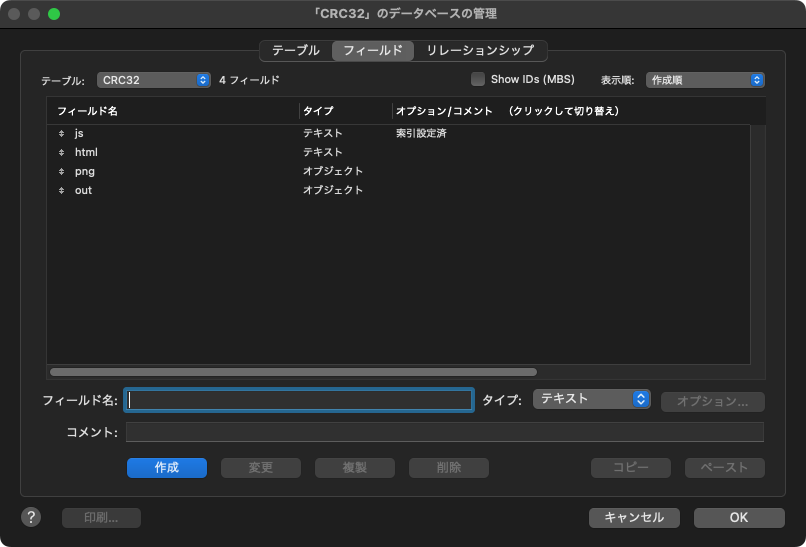The image size is (806, 547).
Task: Sort by タイプ column header
Action: [x=318, y=111]
